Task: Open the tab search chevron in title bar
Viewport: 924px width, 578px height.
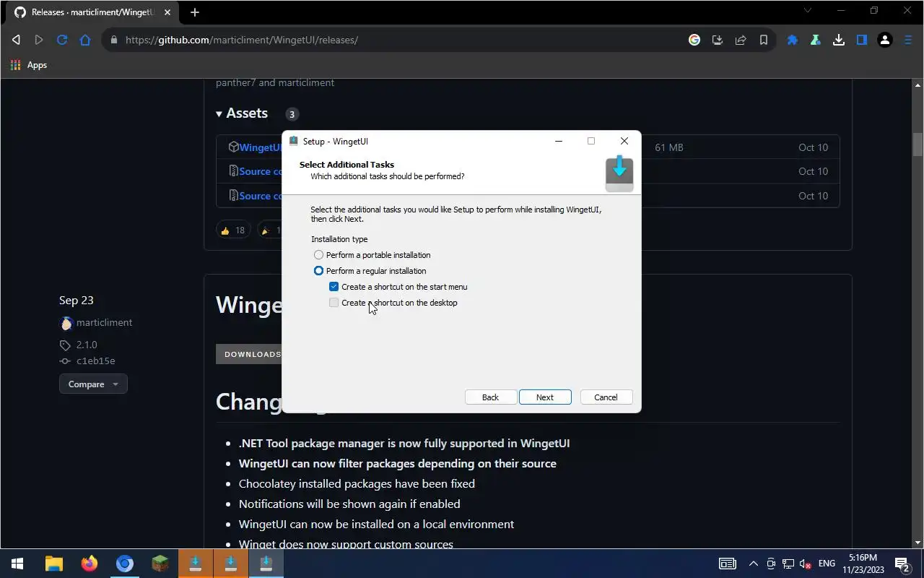Action: click(808, 10)
